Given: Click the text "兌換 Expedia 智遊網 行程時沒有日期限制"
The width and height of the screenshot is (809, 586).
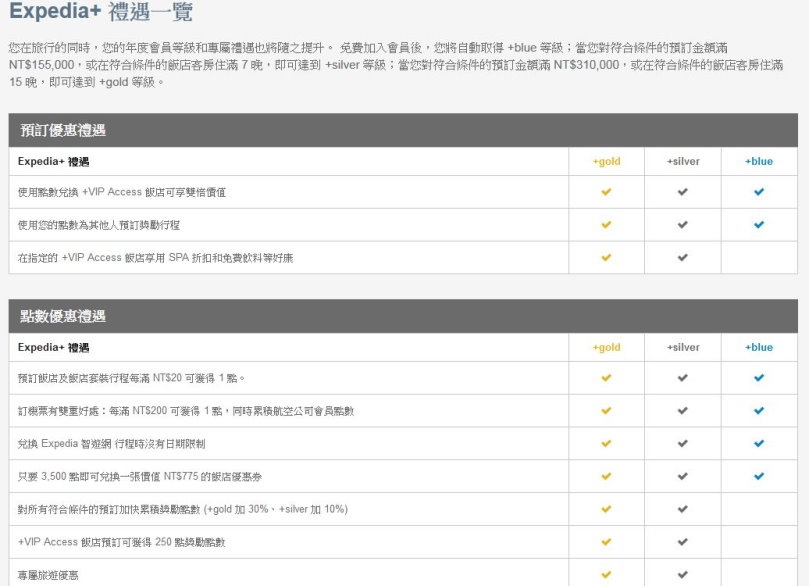Looking at the screenshot, I should point(111,444).
